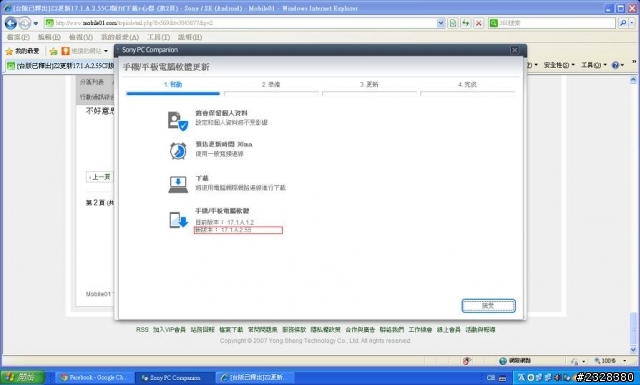Open the 工具(T) menu

tap(158, 37)
